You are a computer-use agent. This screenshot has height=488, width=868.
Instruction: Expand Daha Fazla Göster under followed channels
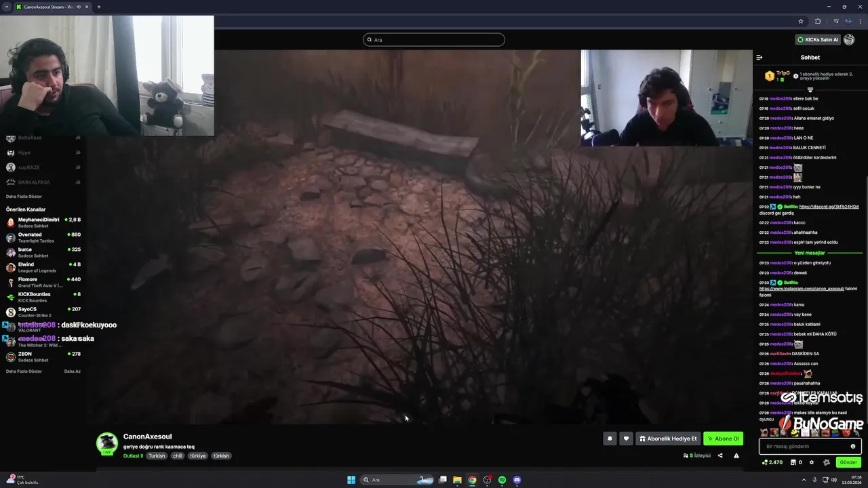click(24, 197)
